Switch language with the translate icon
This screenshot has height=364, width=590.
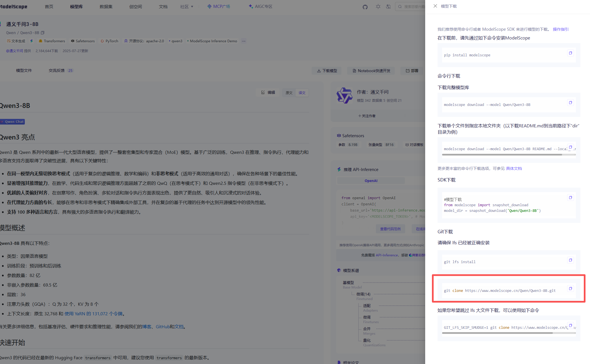tap(389, 6)
